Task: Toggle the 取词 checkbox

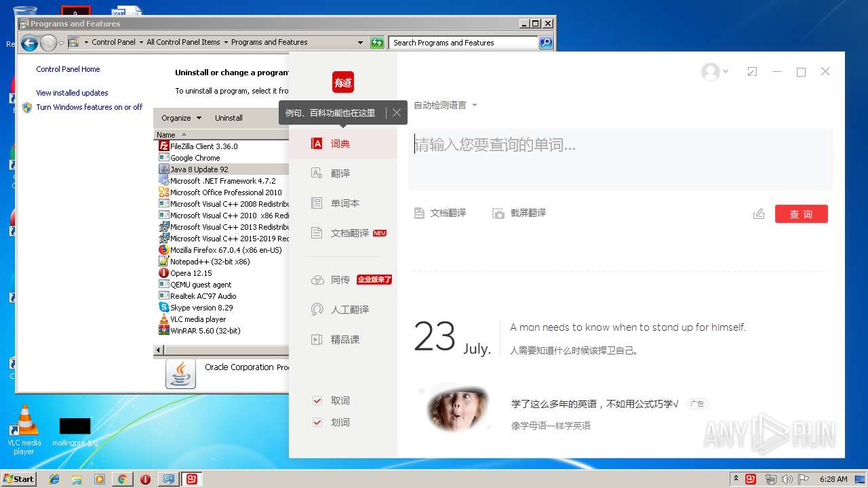Action: [317, 401]
